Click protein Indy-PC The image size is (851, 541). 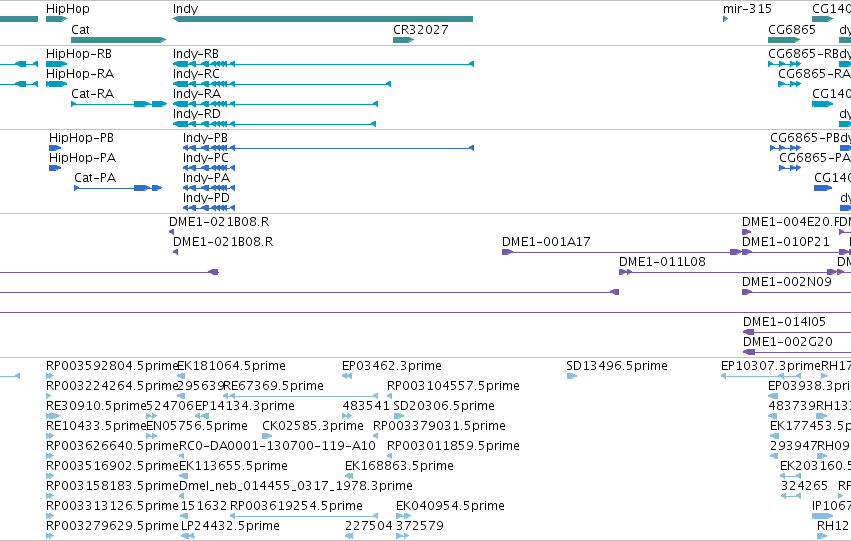206,158
